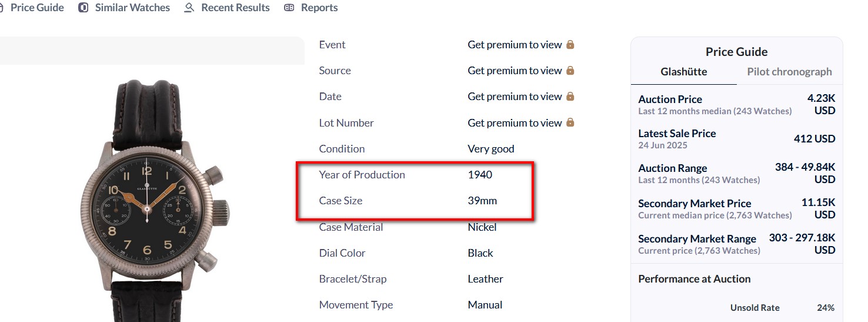Click Get premium to view for Lot Number
Image resolution: width=868 pixels, height=322 pixels.
tap(515, 123)
